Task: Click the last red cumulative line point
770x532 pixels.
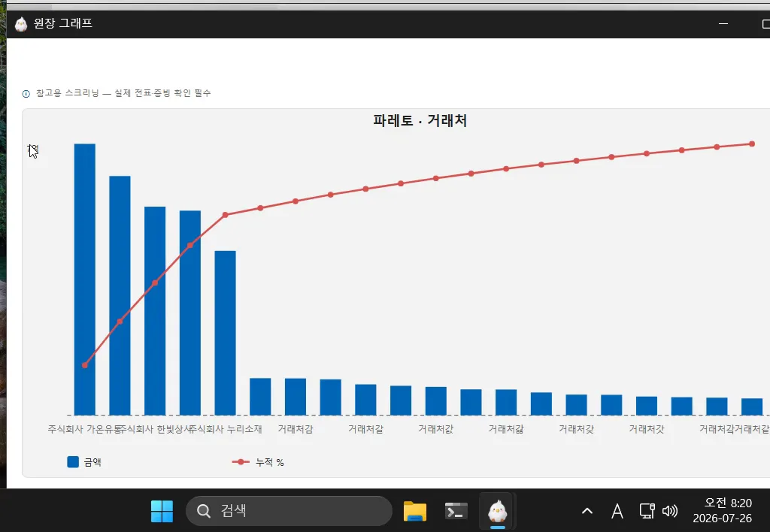Action: point(752,144)
